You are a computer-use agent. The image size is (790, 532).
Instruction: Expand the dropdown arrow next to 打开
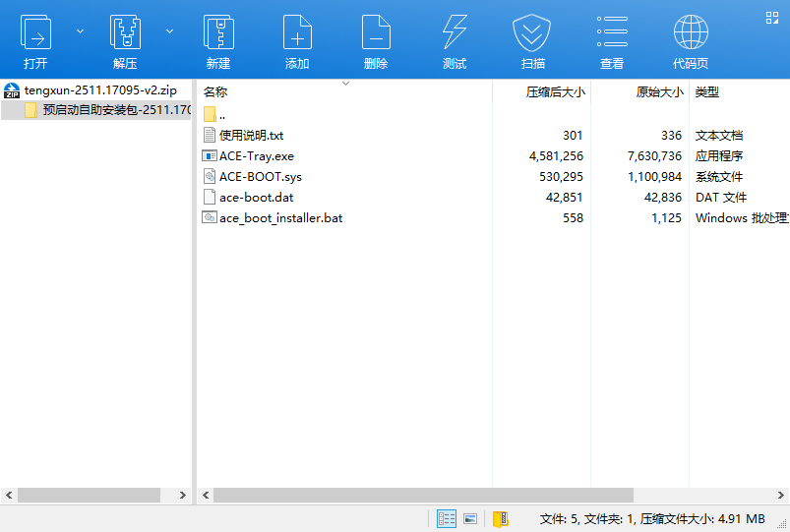(x=80, y=31)
